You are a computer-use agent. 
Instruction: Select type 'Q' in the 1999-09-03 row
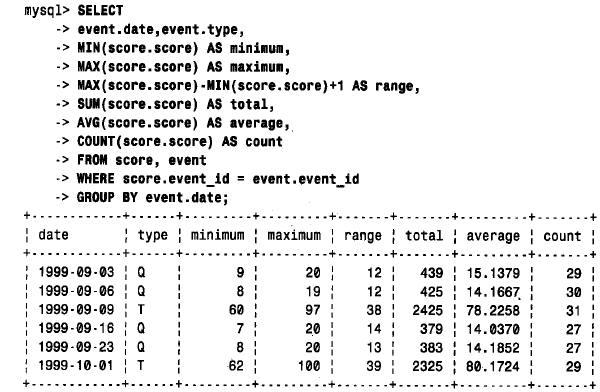pyautogui.click(x=141, y=272)
